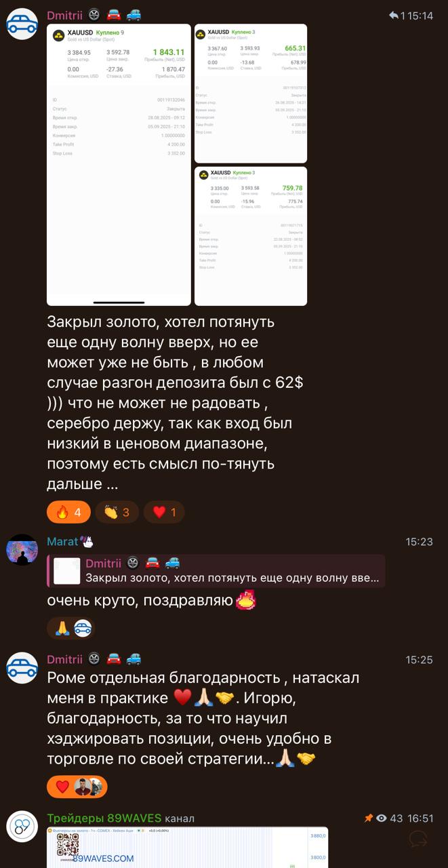
Task: Open the 89WAVES channel avatar
Action: [x=22, y=827]
